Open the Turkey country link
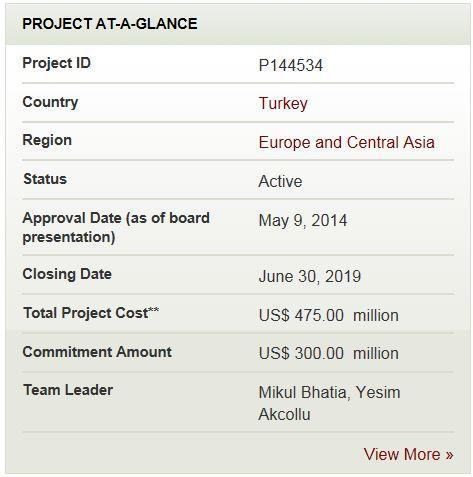The height and width of the screenshot is (477, 473). [x=283, y=103]
